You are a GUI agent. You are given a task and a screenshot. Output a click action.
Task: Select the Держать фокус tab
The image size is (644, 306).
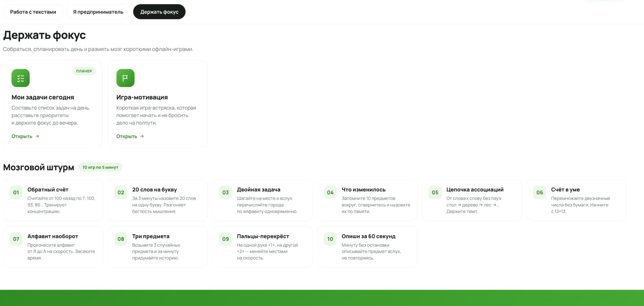[x=159, y=12]
